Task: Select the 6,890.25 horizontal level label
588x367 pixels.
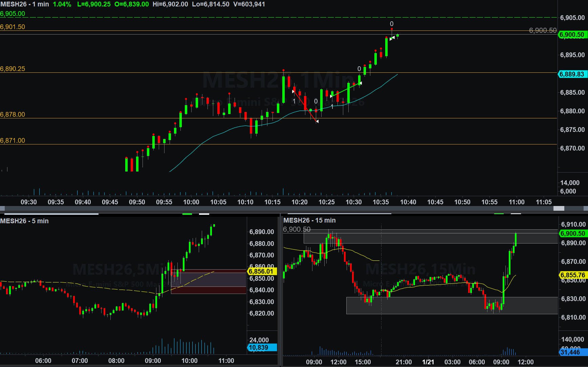Action: [13, 69]
